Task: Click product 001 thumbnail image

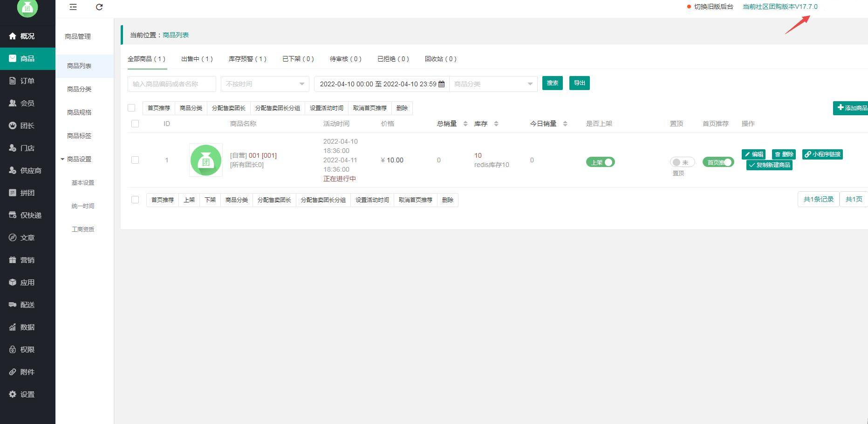Action: (206, 160)
